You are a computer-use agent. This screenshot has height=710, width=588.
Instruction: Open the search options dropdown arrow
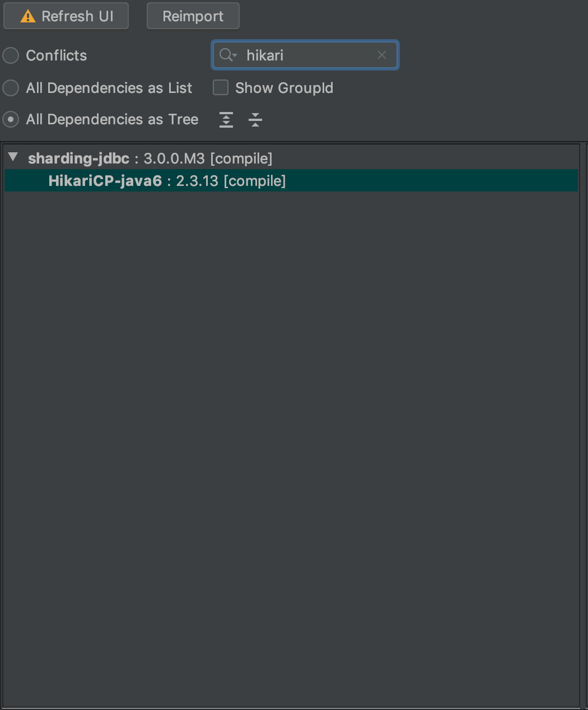(234, 56)
